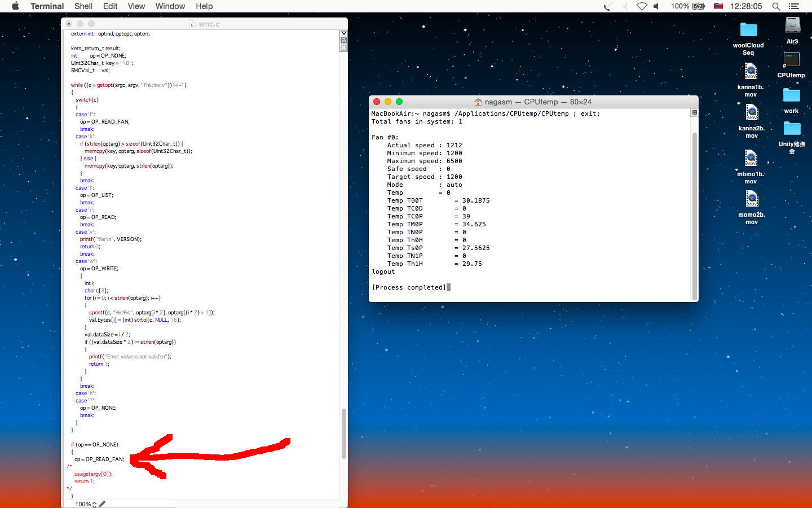This screenshot has width=812, height=508.
Task: Open the Wi-Fi status menu
Action: coord(642,6)
